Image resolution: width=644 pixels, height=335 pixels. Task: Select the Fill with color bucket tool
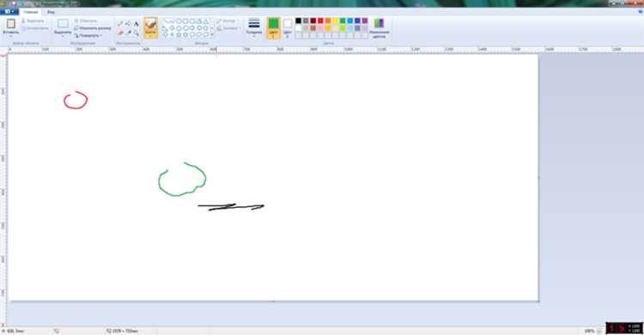coord(128,24)
